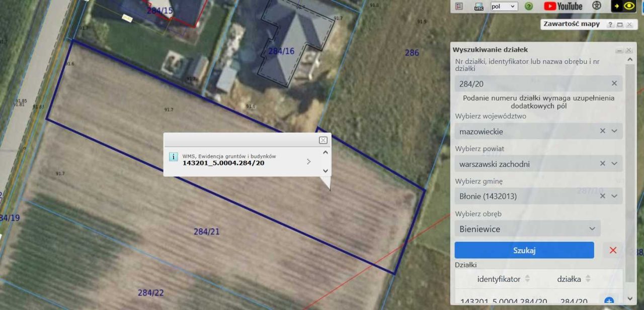This screenshot has height=310, width=644.
Task: Click the WMS layers icon
Action: coord(478,7)
